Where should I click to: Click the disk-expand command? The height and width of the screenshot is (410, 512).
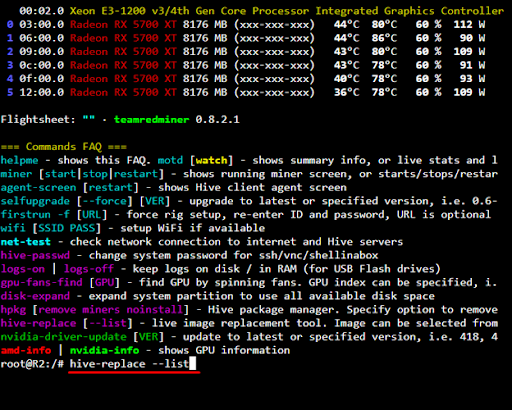point(35,296)
